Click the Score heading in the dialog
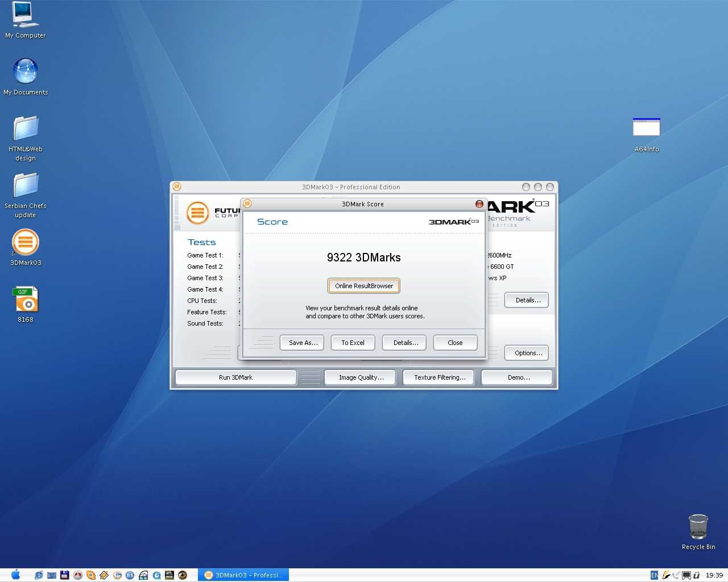This screenshot has width=728, height=582. pyautogui.click(x=272, y=222)
